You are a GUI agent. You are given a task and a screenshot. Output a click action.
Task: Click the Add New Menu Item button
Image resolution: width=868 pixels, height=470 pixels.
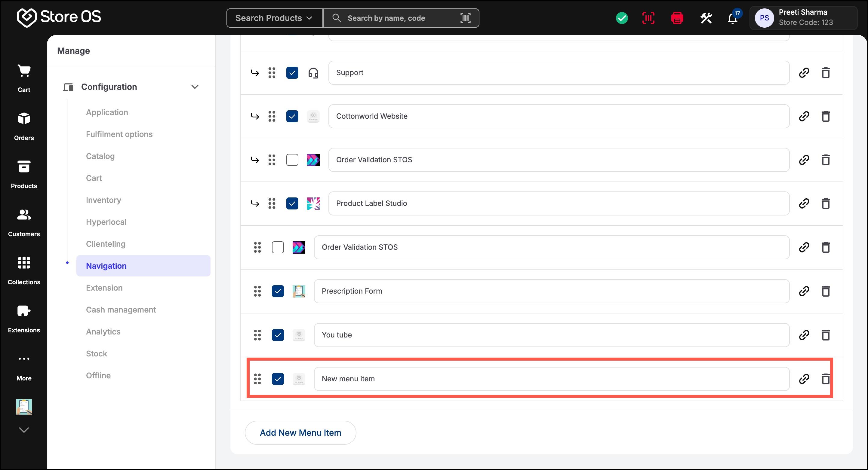300,433
